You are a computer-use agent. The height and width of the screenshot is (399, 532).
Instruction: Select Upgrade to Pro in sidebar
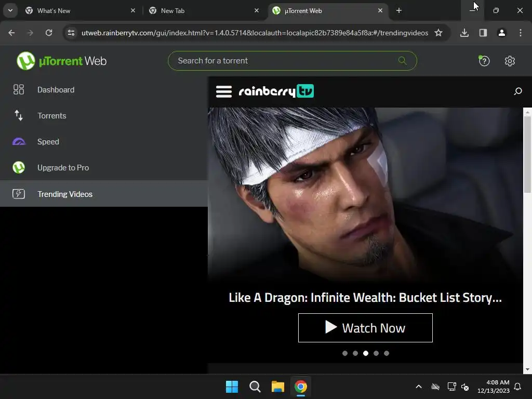(x=103, y=168)
